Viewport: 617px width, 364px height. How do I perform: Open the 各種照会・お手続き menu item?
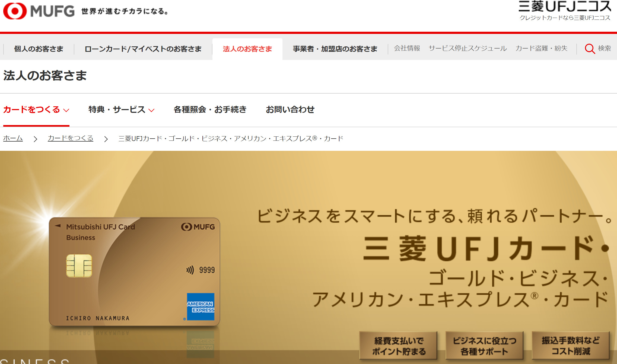click(x=210, y=110)
